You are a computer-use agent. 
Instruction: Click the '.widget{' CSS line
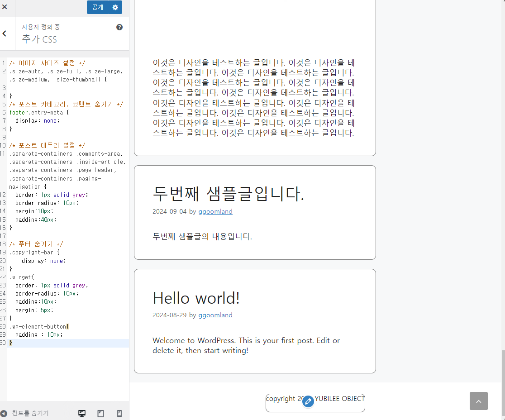click(x=21, y=277)
